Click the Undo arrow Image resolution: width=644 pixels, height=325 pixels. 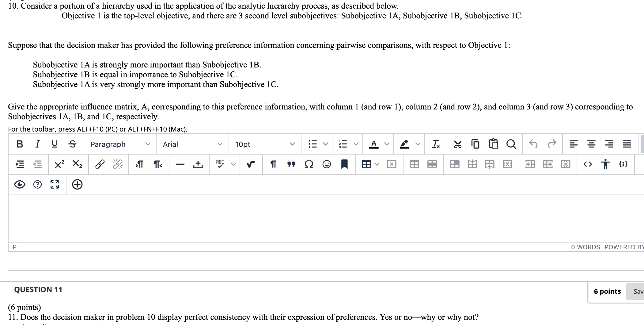pyautogui.click(x=534, y=144)
